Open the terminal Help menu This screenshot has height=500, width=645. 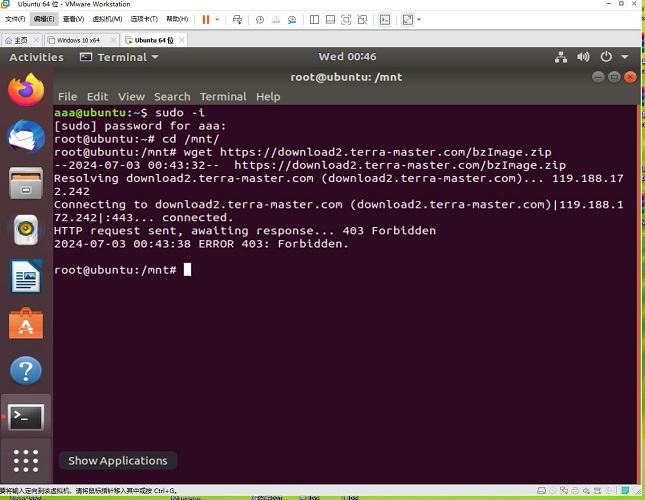coord(268,97)
